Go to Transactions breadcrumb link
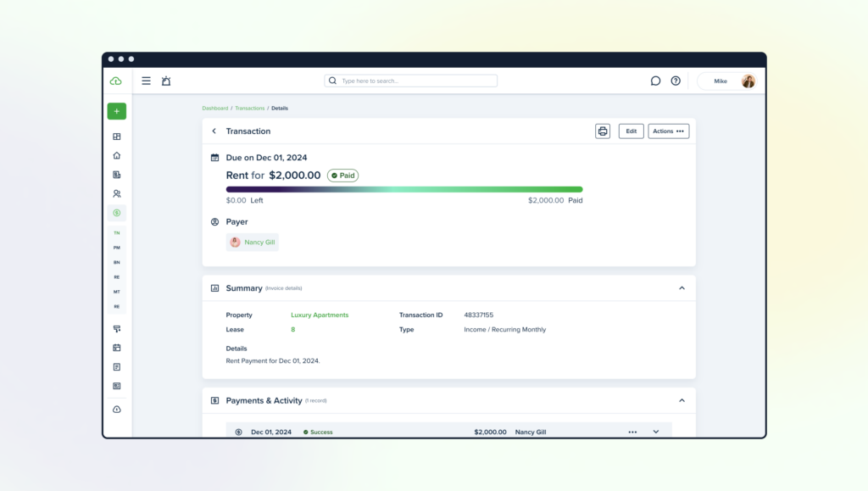The height and width of the screenshot is (491, 868). click(x=250, y=108)
